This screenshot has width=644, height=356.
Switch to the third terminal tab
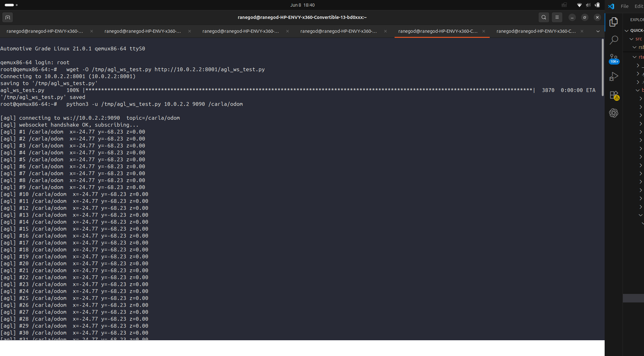coord(241,31)
